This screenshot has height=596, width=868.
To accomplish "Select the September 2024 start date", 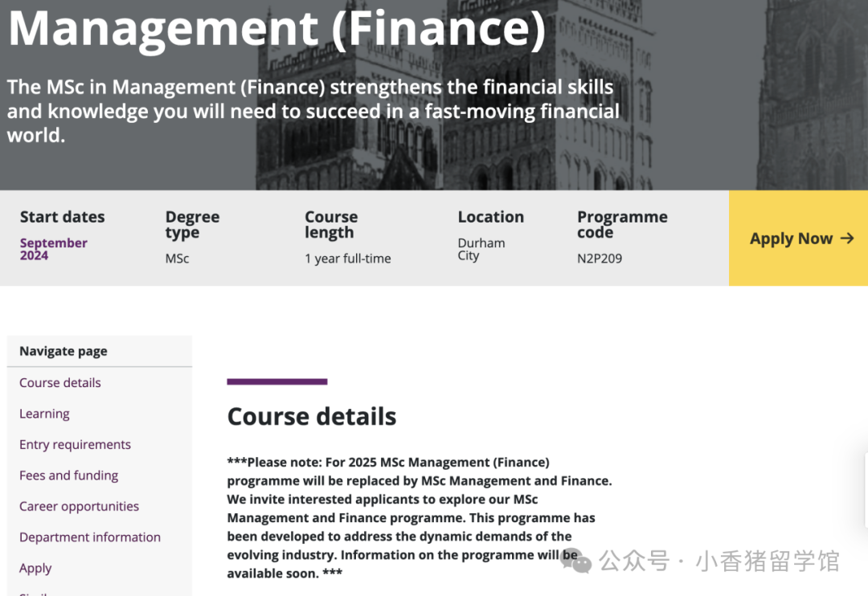I will click(x=53, y=249).
